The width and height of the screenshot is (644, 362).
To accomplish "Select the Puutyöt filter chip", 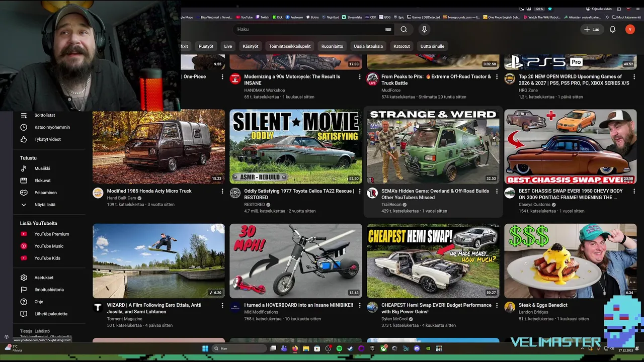I will [206, 46].
